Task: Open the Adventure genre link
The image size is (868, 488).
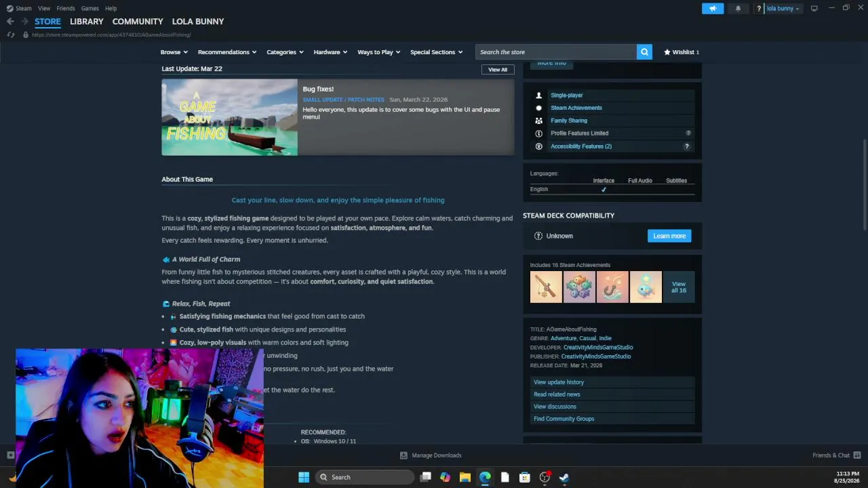Action: (564, 338)
